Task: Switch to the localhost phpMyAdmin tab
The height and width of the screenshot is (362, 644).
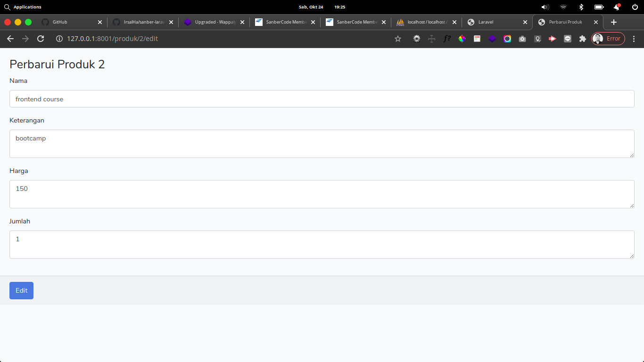Action: [426, 22]
